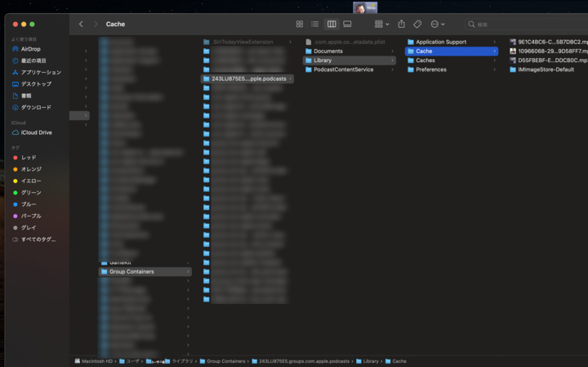Screen dimensions: 588x367
Task: Click the Share toolbar icon
Action: pyautogui.click(x=401, y=25)
